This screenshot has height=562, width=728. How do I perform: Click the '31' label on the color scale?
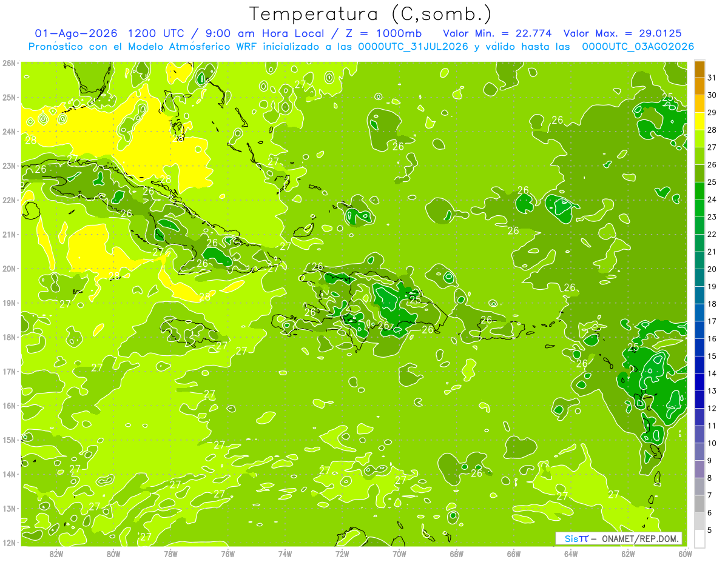pyautogui.click(x=712, y=78)
